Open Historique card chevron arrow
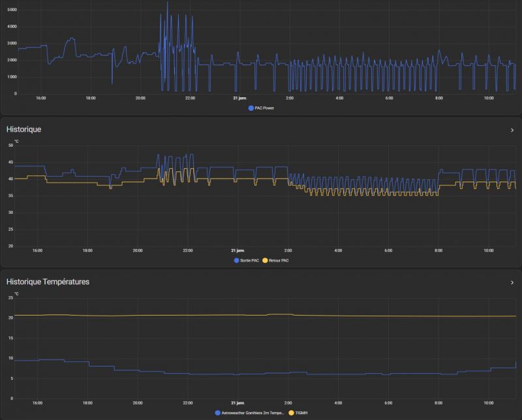 pyautogui.click(x=512, y=130)
